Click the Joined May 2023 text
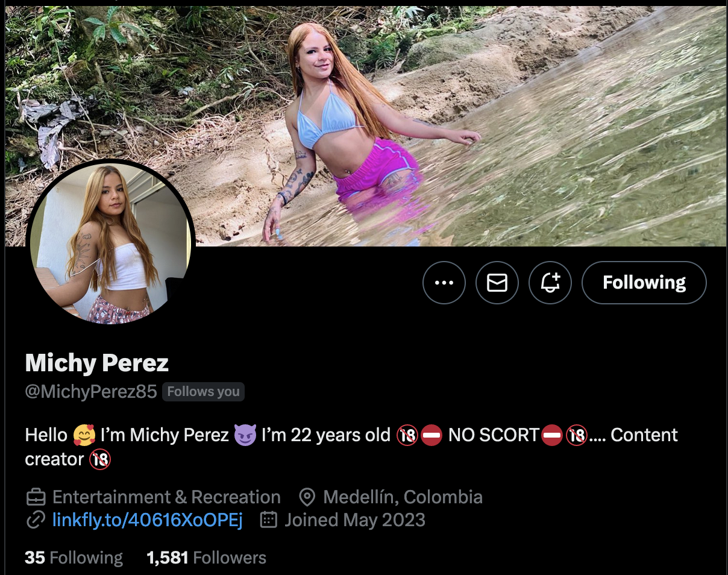Image resolution: width=728 pixels, height=575 pixels. 354,520
